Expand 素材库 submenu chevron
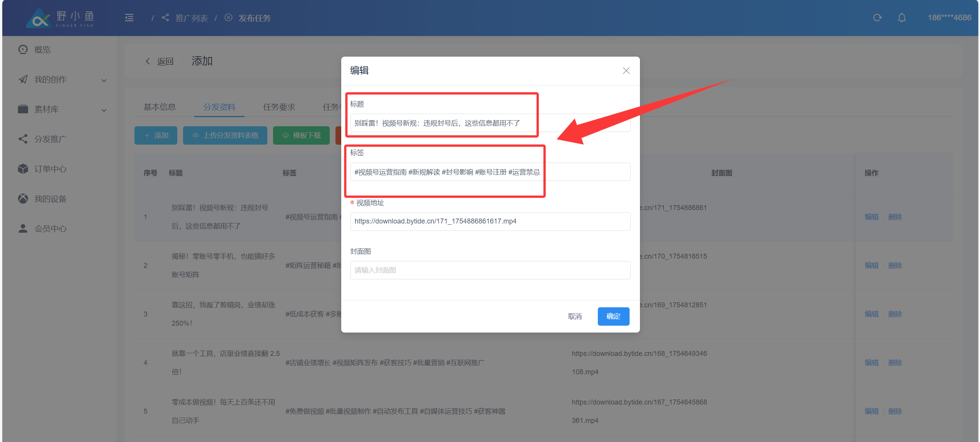 coord(104,110)
